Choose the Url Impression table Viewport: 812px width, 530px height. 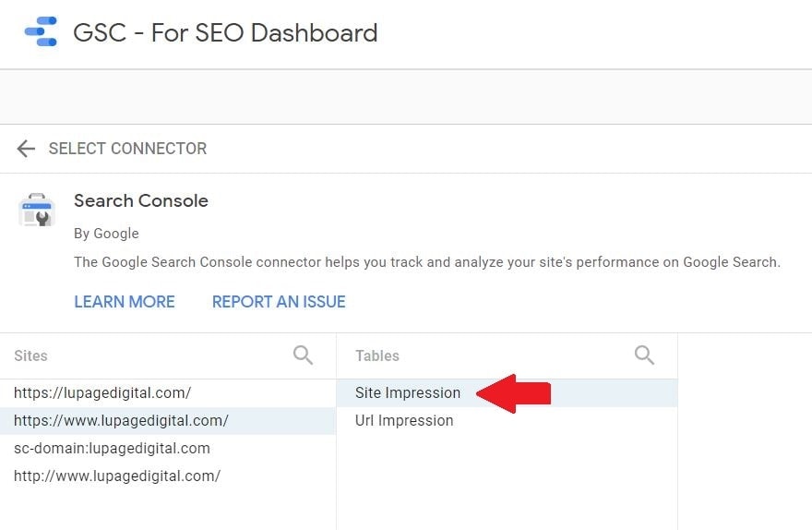pyautogui.click(x=507, y=421)
